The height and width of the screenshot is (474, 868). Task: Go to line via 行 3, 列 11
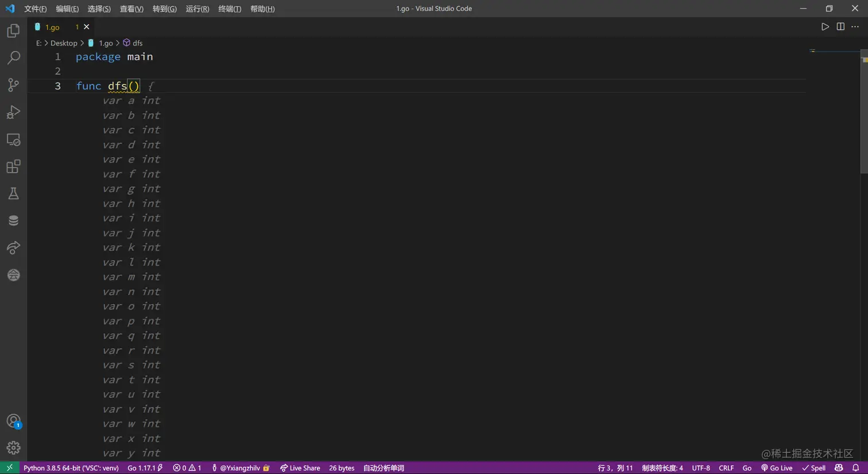(x=615, y=468)
